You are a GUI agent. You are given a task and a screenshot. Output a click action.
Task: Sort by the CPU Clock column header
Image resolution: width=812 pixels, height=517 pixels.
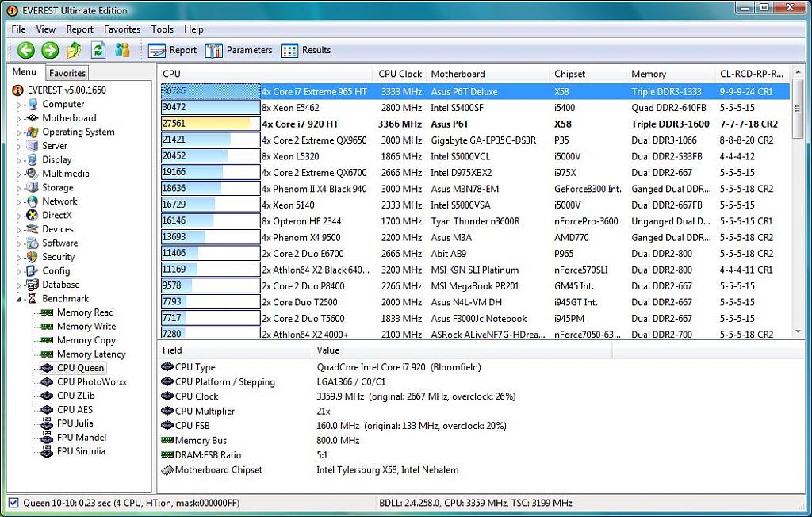pos(400,74)
